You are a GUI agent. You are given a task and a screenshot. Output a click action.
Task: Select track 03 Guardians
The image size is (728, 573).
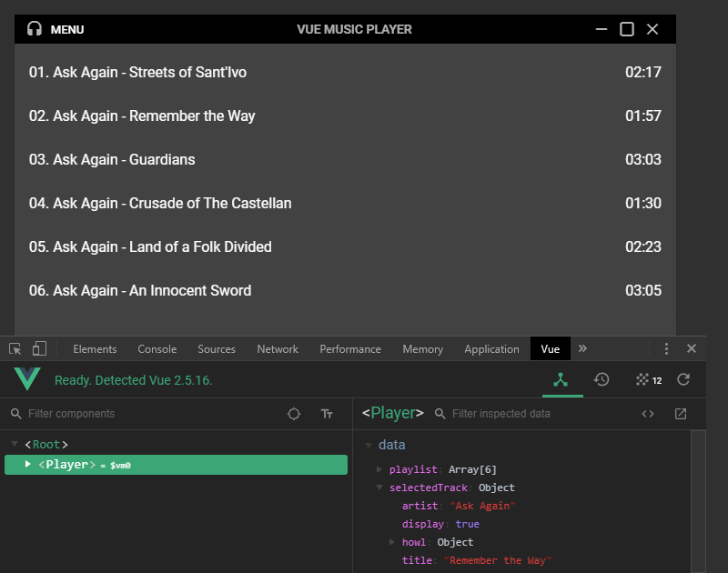(345, 159)
